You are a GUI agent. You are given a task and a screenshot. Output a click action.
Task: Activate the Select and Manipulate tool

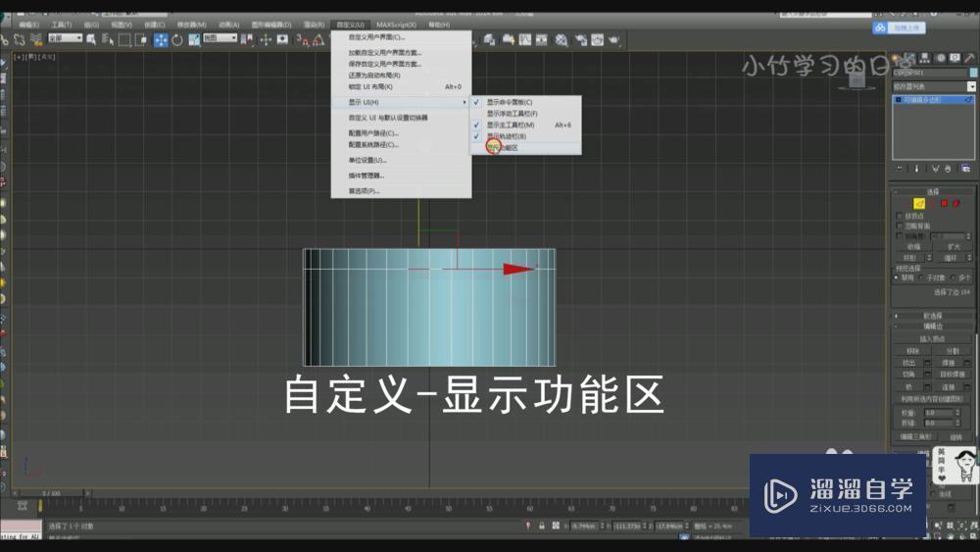coord(266,40)
